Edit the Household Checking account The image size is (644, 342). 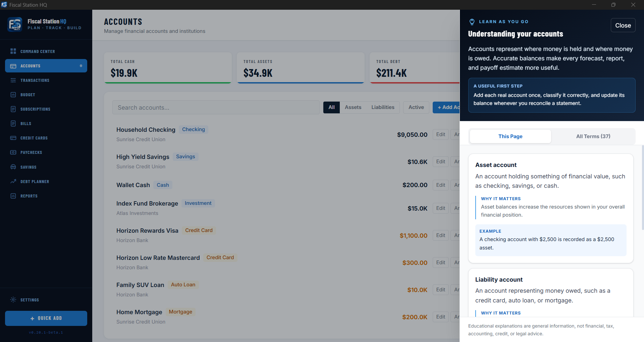[x=440, y=134]
